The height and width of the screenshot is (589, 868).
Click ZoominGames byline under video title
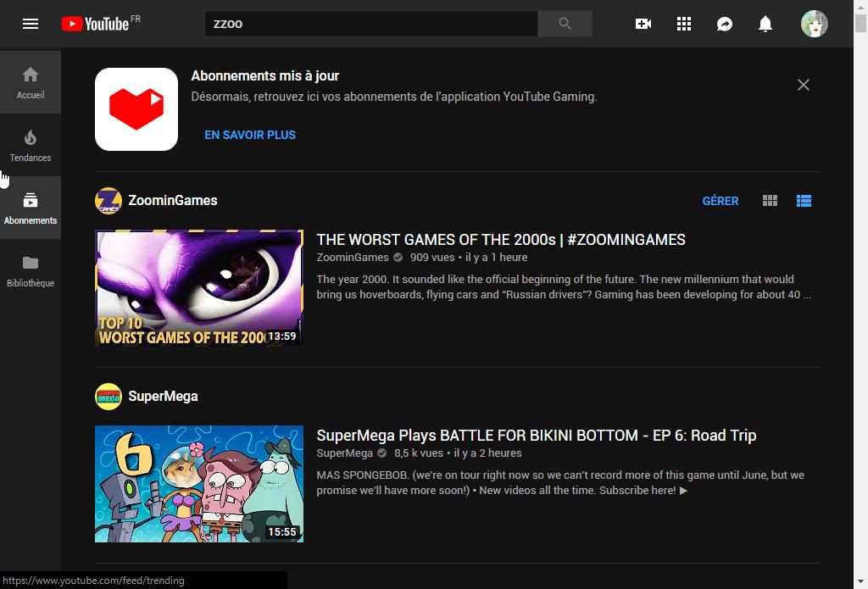click(353, 258)
